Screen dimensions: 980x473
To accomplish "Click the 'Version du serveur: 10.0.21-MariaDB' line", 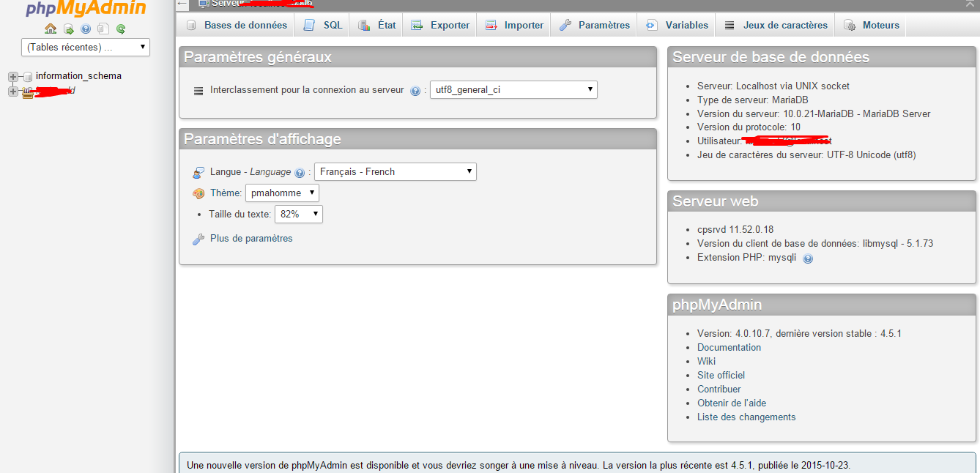I will click(x=814, y=113).
